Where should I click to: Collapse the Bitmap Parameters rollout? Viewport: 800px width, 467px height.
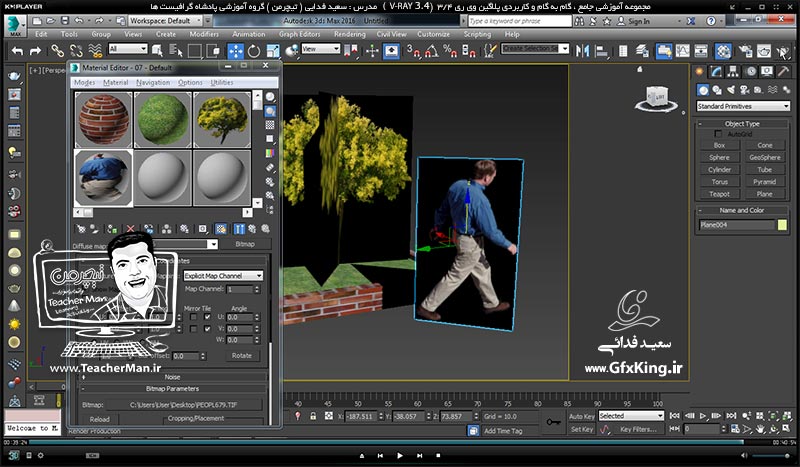tap(172, 389)
